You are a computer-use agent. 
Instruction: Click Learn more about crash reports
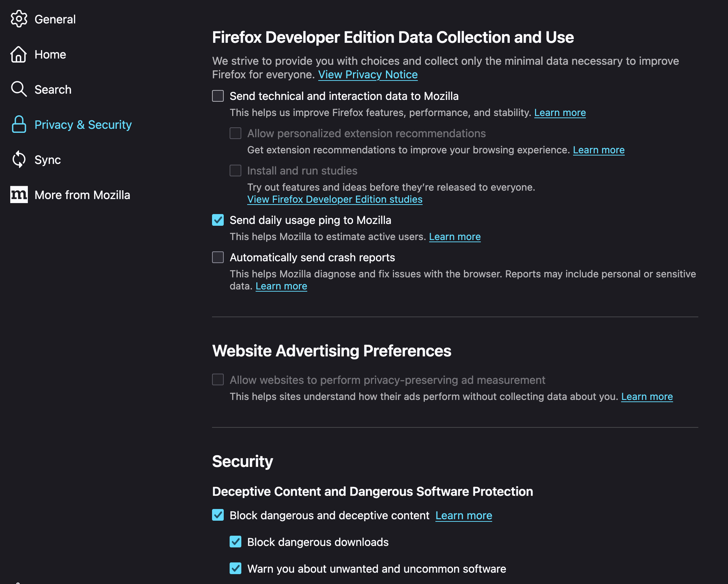point(281,286)
